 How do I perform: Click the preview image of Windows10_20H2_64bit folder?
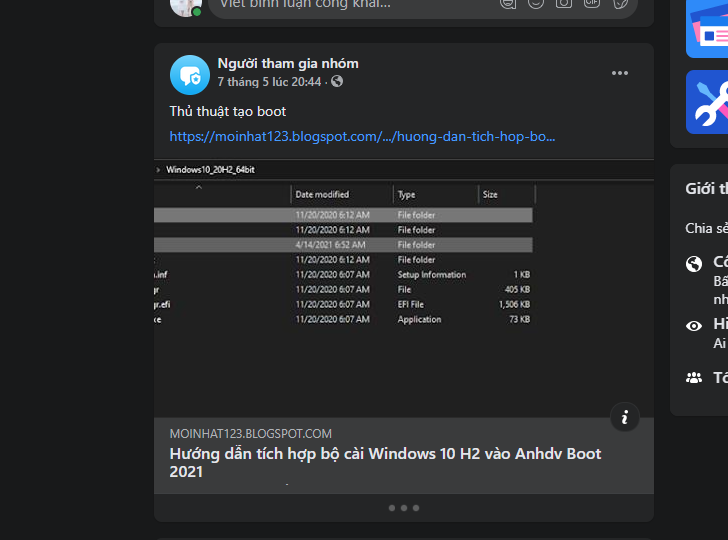coord(403,288)
